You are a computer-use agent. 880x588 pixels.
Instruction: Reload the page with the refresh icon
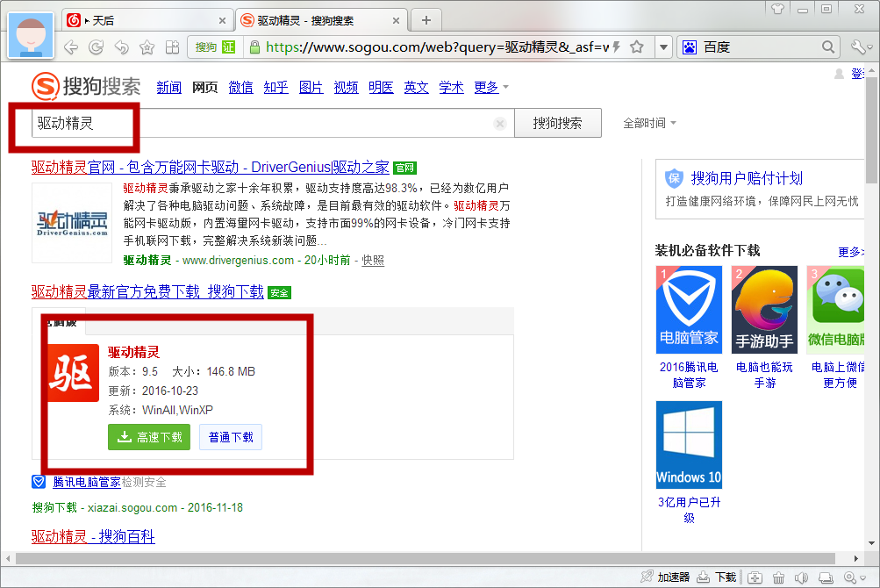(x=97, y=47)
